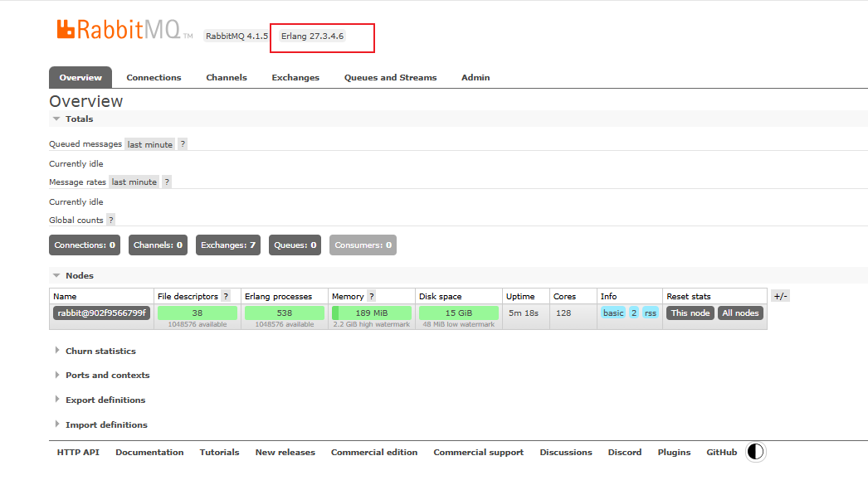Click the Connections: 0 count button
The height and width of the screenshot is (485, 868).
coord(85,245)
